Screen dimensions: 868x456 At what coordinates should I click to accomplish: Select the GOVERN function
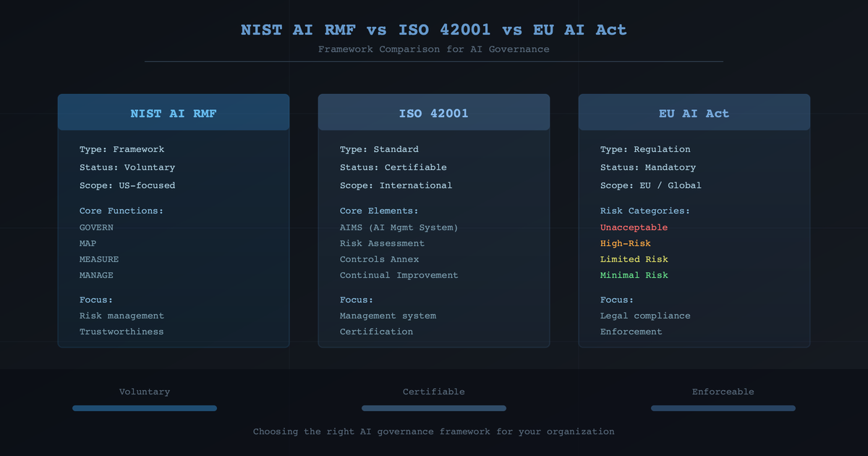(x=96, y=227)
